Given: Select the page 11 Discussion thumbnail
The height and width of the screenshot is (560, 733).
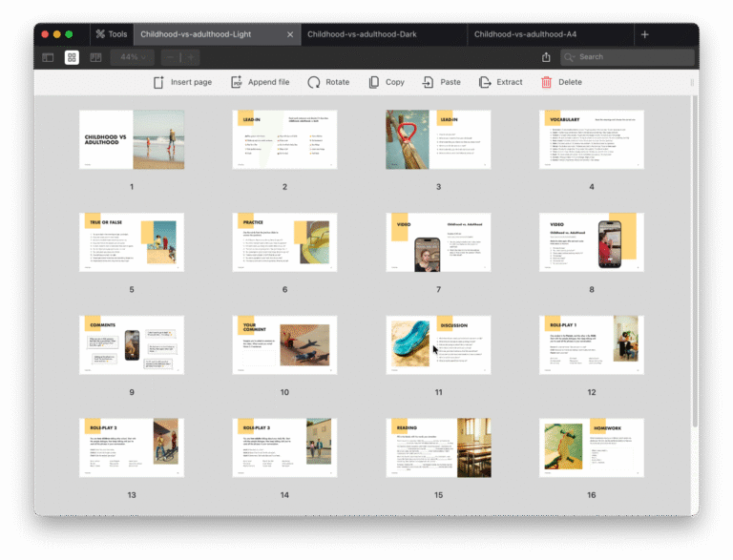Looking at the screenshot, I should coord(438,344).
